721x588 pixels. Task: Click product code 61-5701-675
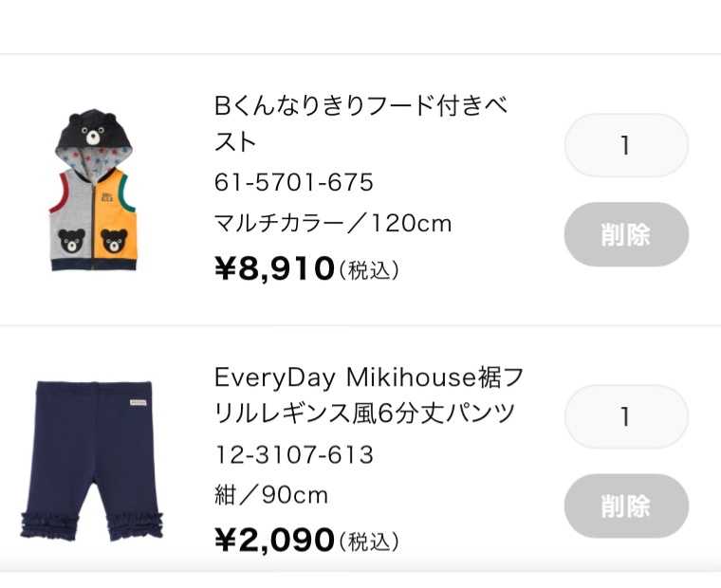click(294, 182)
